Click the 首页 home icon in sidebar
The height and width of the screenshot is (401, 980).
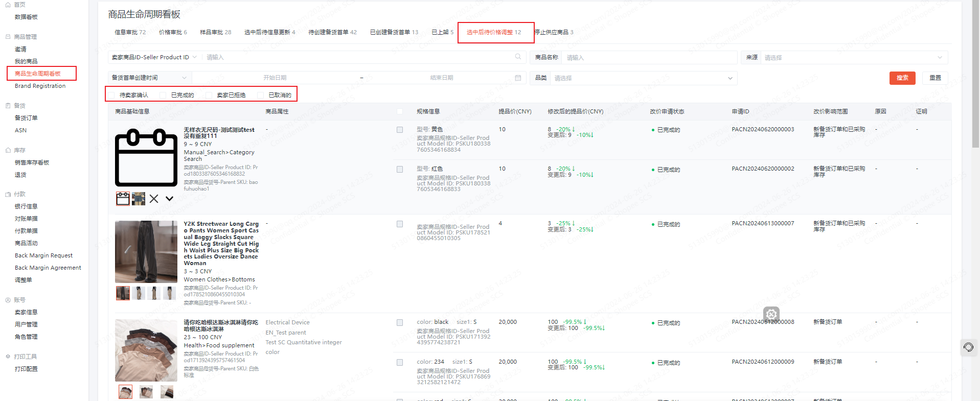coord(8,5)
